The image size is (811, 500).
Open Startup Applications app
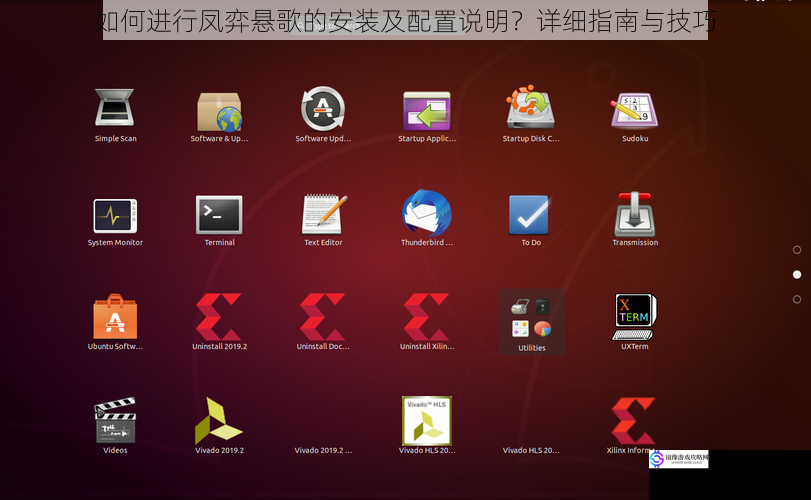(x=427, y=111)
